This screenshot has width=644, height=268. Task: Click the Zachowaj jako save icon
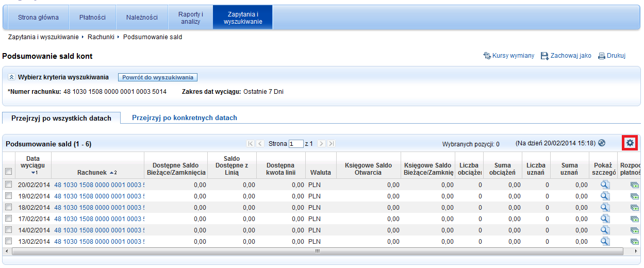(544, 56)
